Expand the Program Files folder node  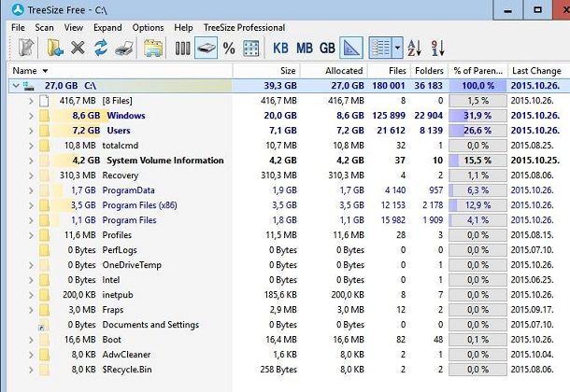pos(31,220)
